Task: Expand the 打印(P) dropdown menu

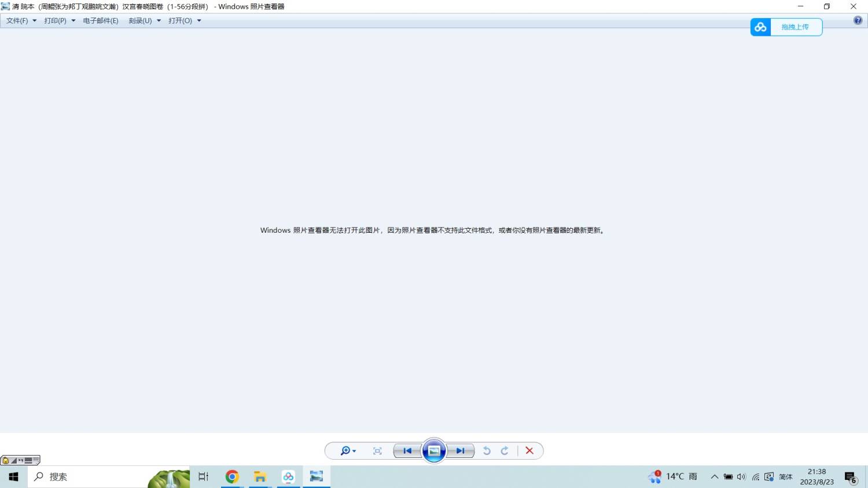Action: pos(59,21)
